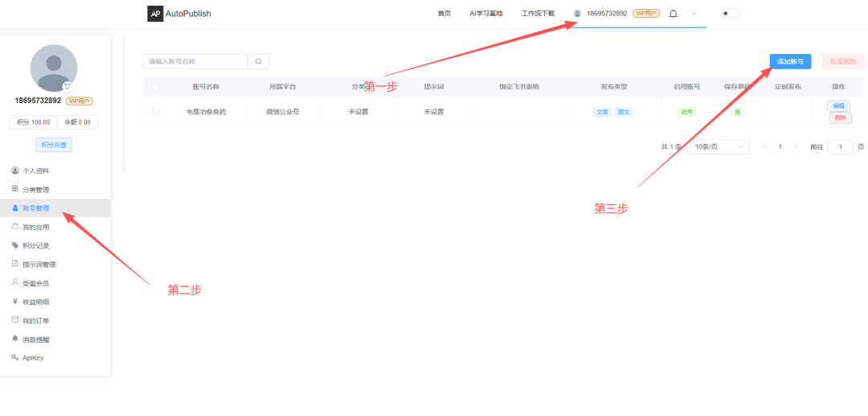Focus the 前往 page number input

(841, 146)
